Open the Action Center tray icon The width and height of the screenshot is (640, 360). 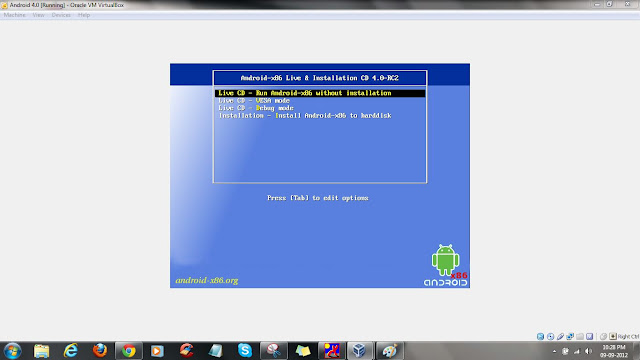(565, 351)
